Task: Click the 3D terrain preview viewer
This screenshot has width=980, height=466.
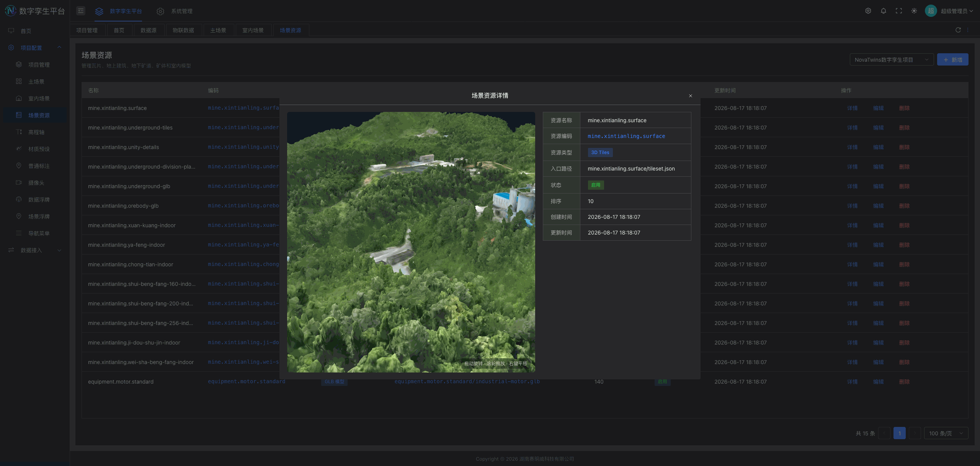Action: [411, 242]
